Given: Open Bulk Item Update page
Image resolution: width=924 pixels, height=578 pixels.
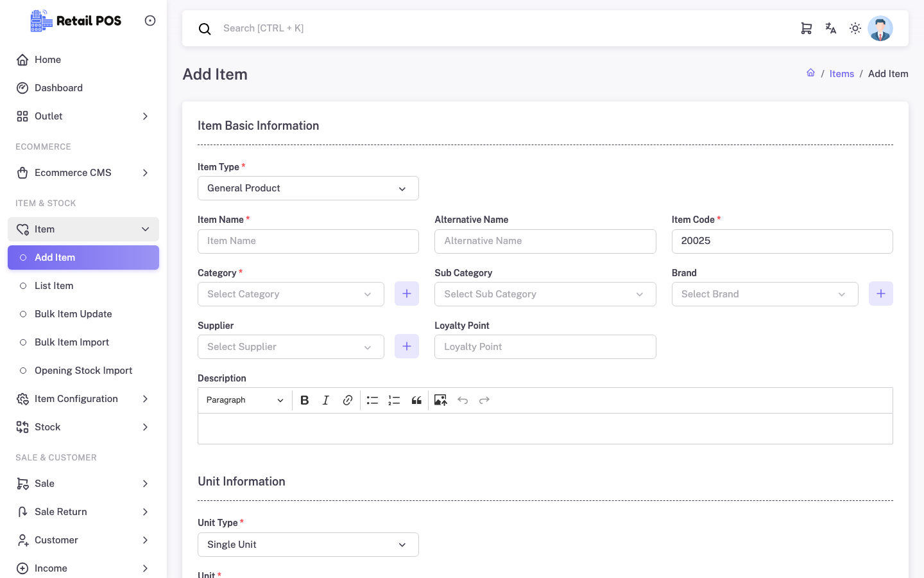Looking at the screenshot, I should [83, 314].
